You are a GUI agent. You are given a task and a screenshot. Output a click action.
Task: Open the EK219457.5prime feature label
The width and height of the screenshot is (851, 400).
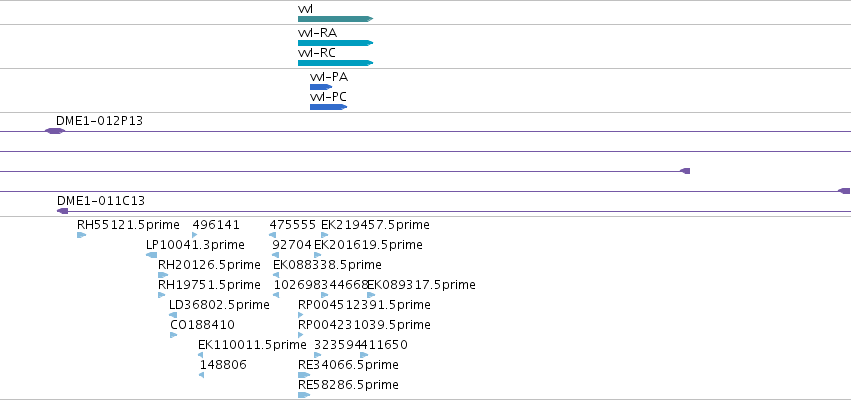coord(375,225)
